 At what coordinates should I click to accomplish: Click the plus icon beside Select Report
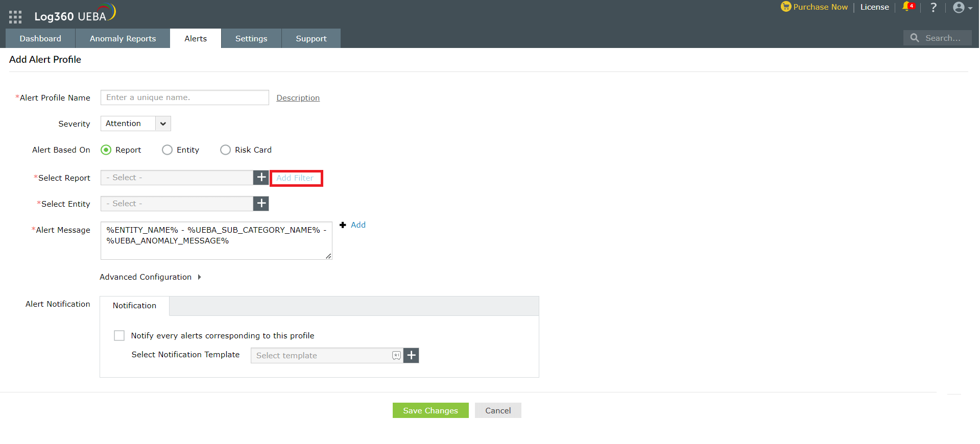click(x=261, y=178)
